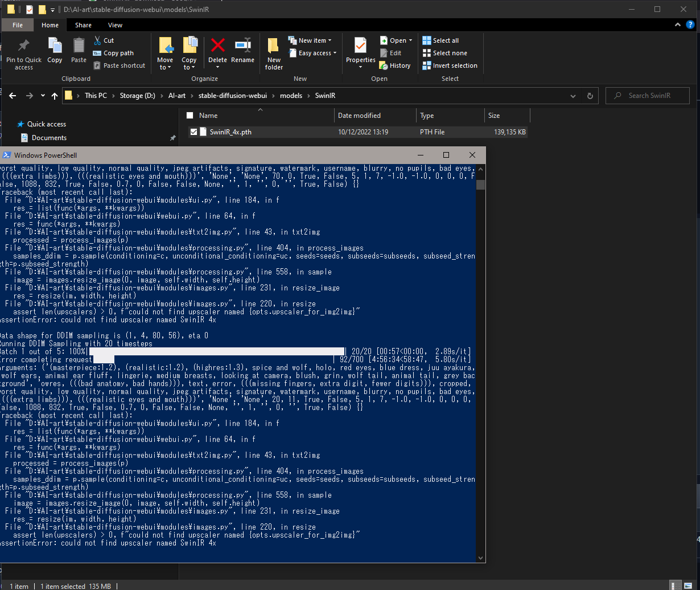This screenshot has width=700, height=590.
Task: Click Edit in the Open group
Action: 390,53
